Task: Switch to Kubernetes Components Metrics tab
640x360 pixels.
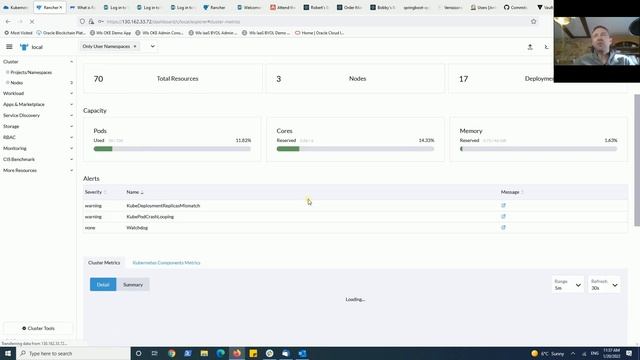Action: [167, 263]
